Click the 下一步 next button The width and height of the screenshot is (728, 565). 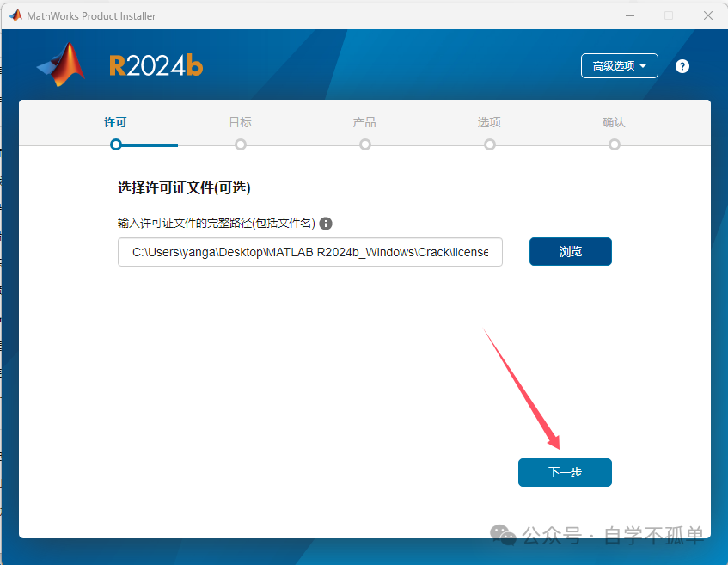(565, 472)
